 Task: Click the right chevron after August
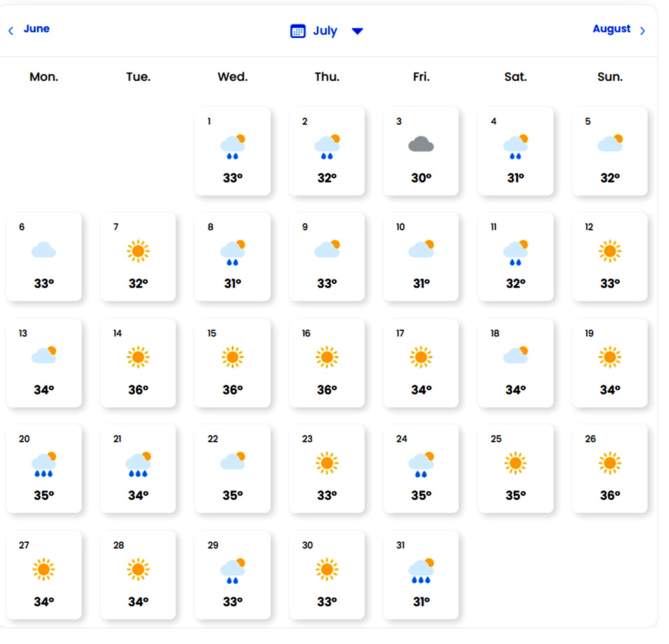pos(643,31)
